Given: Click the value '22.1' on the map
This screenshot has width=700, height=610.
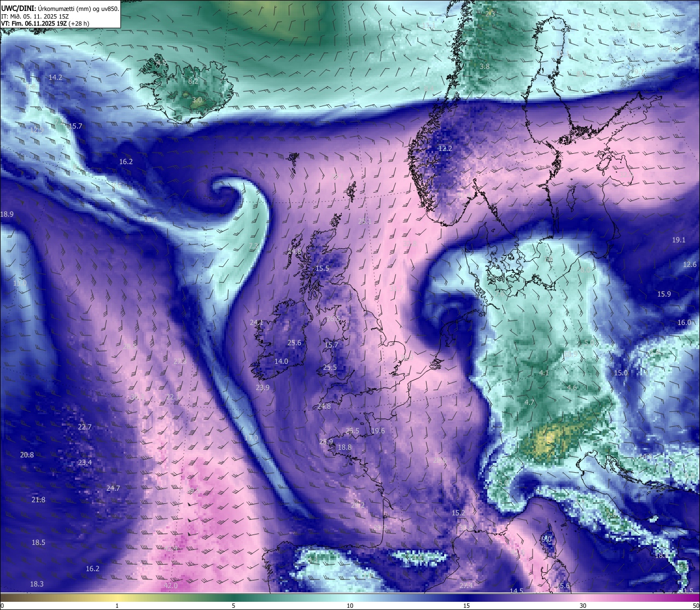Looking at the screenshot, I should (x=173, y=397).
